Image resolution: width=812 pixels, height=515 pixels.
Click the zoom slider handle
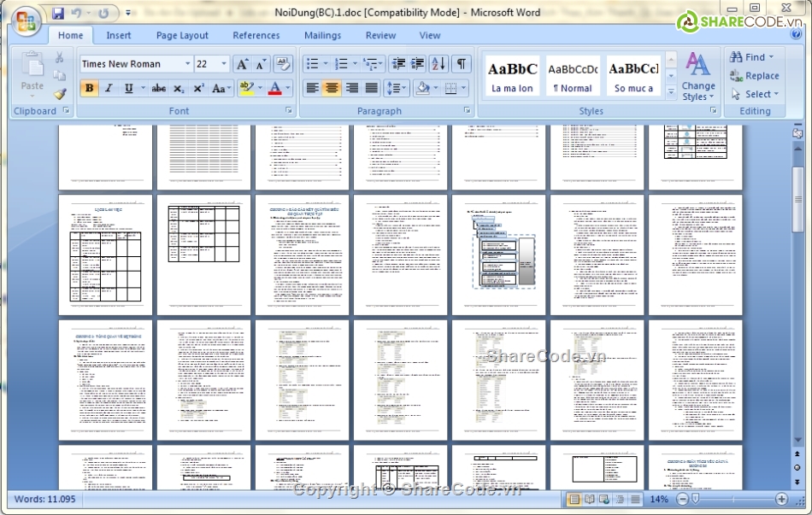695,499
